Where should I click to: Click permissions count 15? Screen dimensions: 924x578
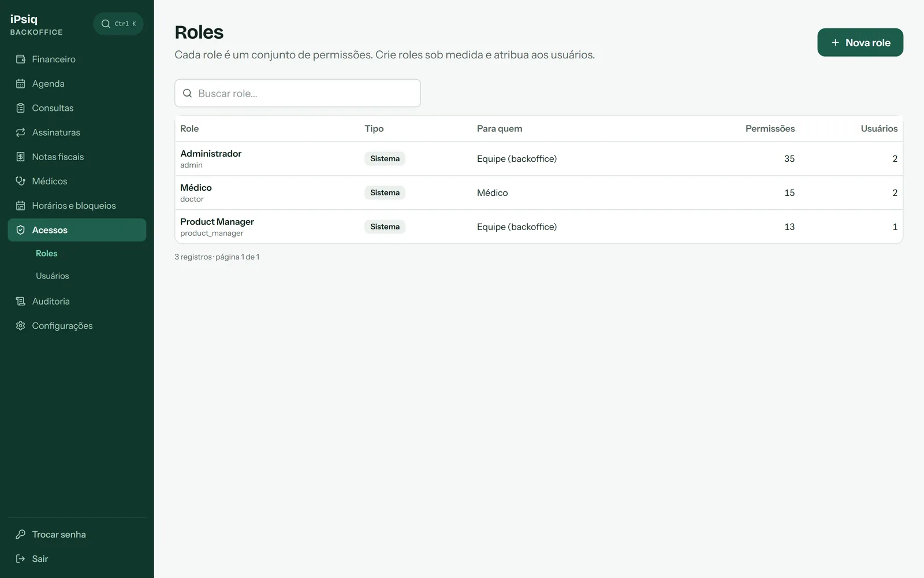789,193
